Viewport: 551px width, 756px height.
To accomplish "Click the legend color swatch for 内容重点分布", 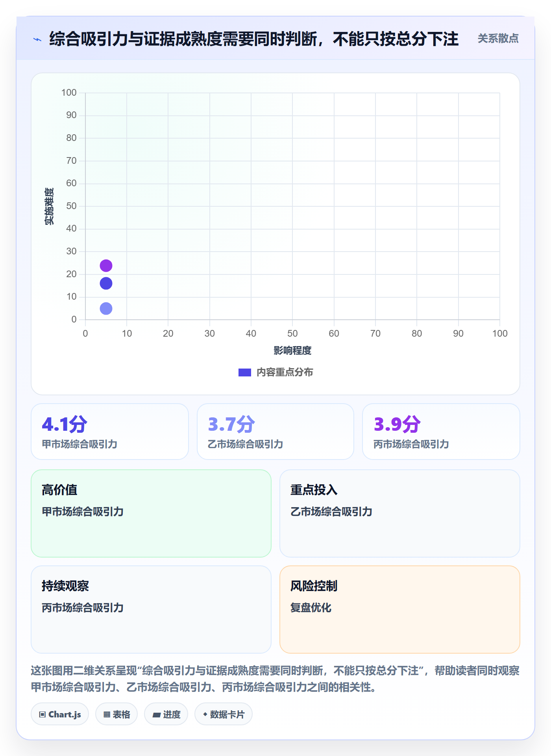I will click(245, 372).
